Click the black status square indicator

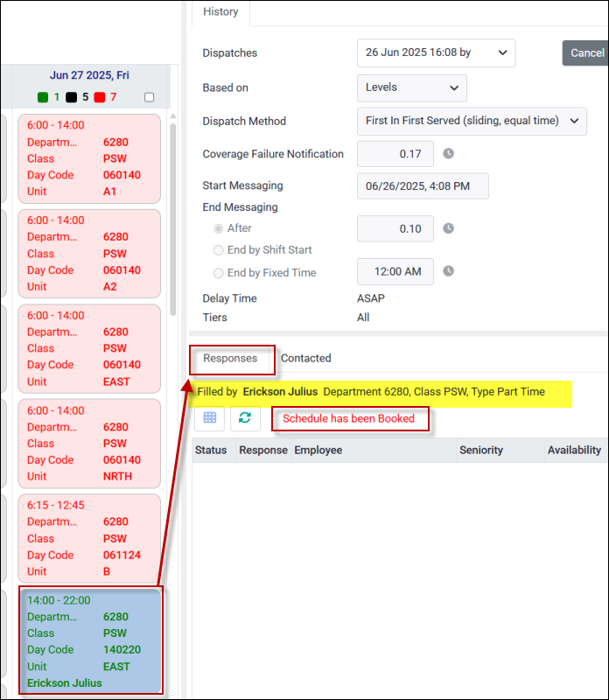(x=72, y=97)
